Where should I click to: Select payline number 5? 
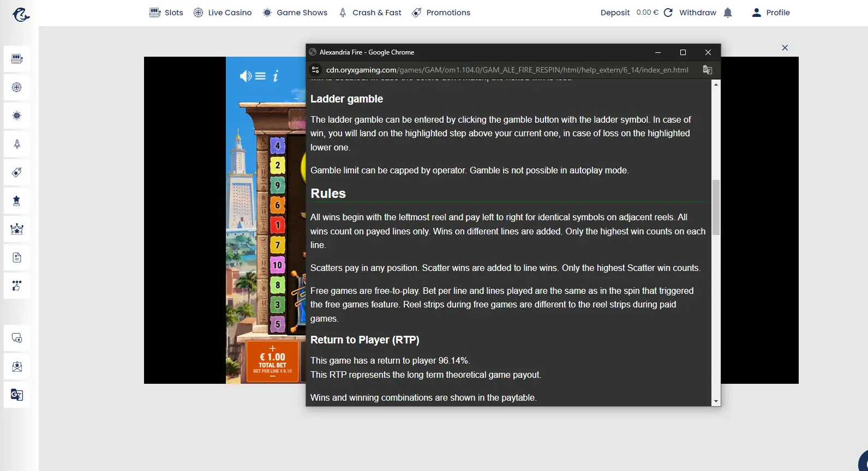278,324
